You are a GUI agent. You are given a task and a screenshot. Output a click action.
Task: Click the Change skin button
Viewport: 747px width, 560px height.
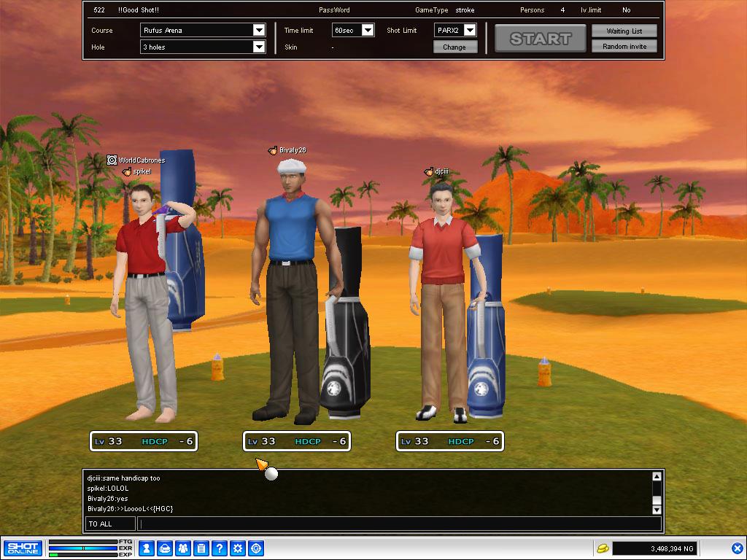tap(454, 47)
